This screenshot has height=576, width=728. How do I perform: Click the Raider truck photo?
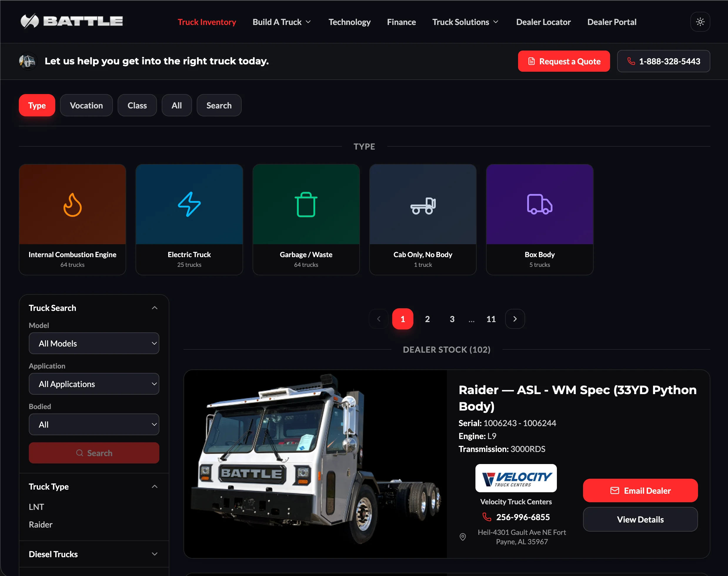pos(315,464)
